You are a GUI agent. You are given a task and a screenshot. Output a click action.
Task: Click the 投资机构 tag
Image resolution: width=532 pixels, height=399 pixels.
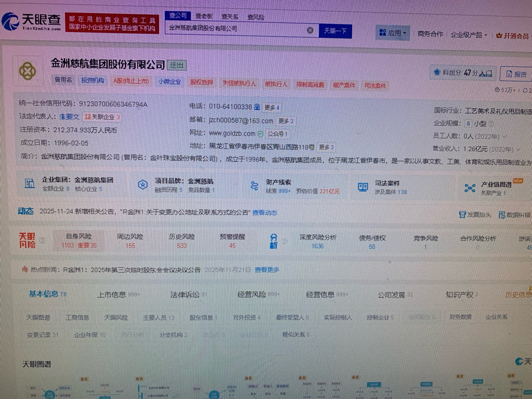92,81
